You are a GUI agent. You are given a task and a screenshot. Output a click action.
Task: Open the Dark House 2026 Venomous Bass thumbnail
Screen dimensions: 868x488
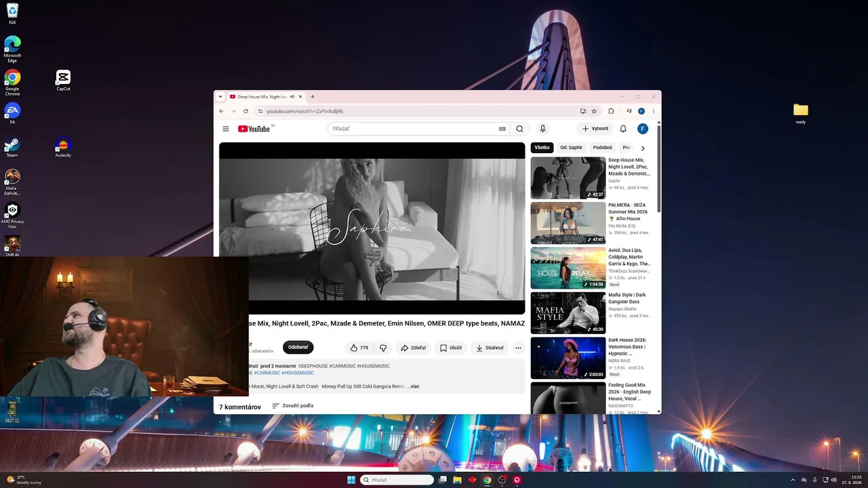(568, 358)
